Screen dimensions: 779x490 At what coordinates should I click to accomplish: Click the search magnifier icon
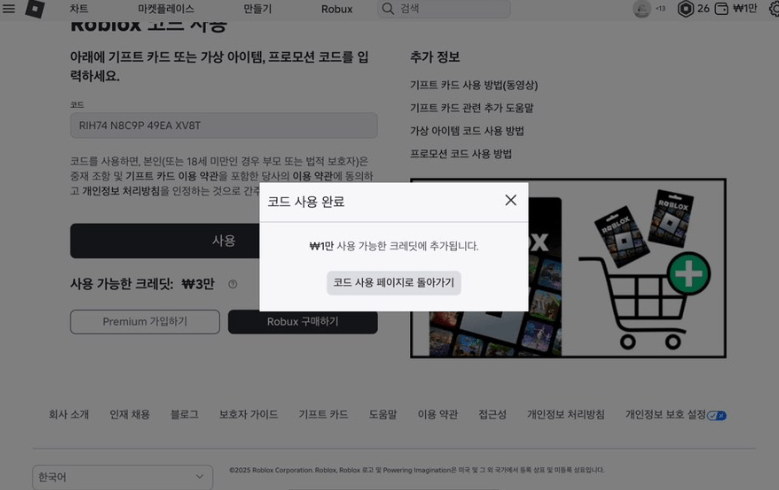tap(388, 8)
